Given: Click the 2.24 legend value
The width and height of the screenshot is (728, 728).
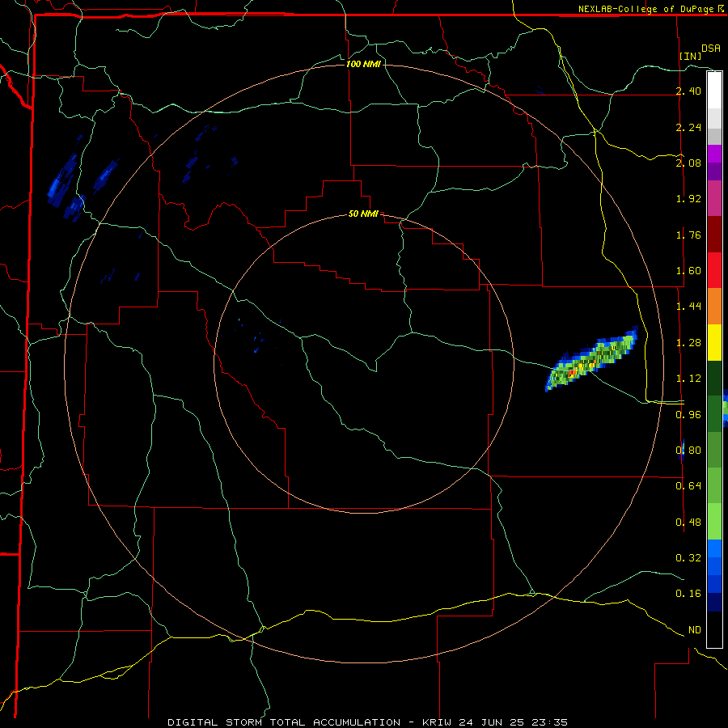Looking at the screenshot, I should pyautogui.click(x=688, y=127).
